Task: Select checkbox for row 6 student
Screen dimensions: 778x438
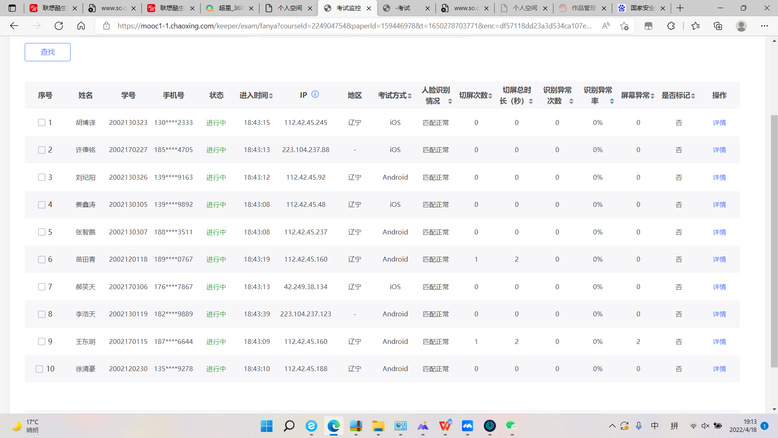Action: tap(41, 259)
